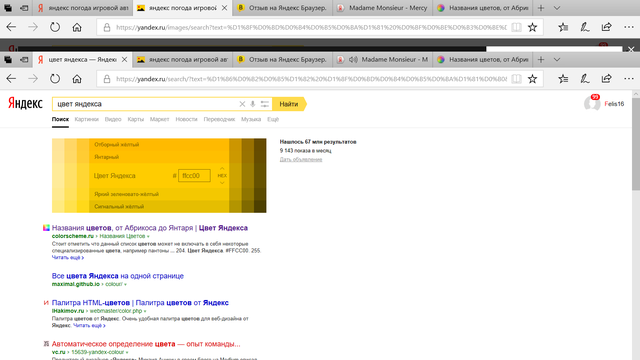Click the hex value field 'ffcc00'
The width and height of the screenshot is (640, 360).
[x=194, y=176]
